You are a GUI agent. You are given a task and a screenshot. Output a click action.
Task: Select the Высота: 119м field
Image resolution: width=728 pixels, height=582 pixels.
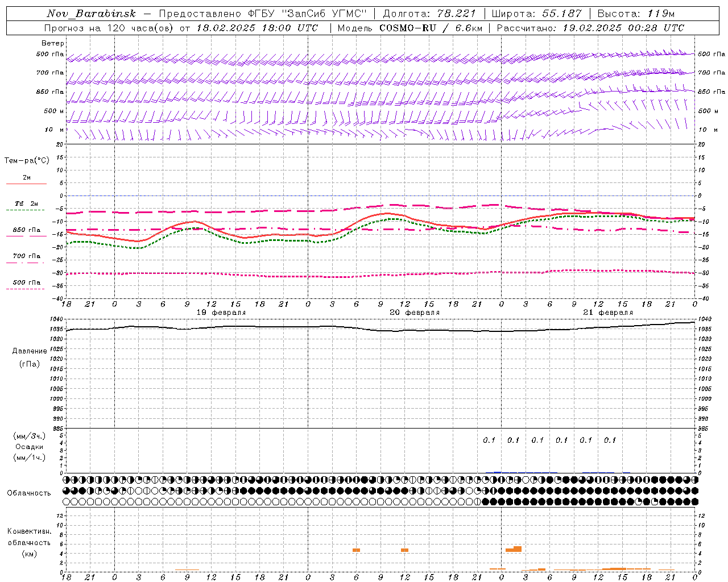[635, 14]
